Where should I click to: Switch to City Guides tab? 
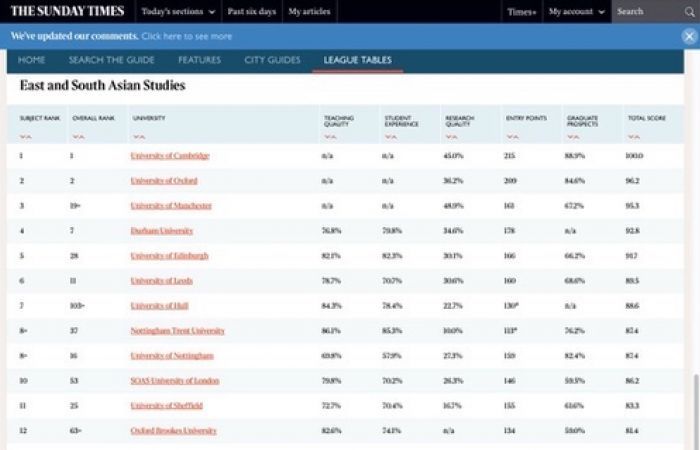click(272, 60)
